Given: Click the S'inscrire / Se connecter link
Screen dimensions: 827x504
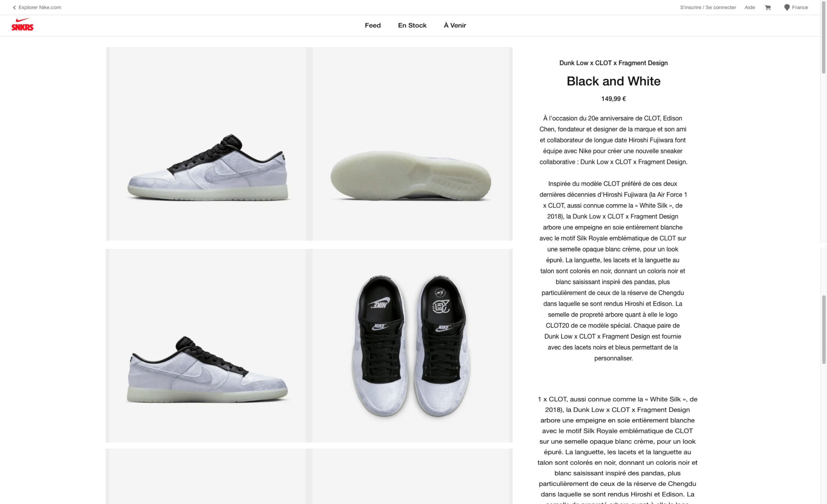Looking at the screenshot, I should [x=708, y=7].
